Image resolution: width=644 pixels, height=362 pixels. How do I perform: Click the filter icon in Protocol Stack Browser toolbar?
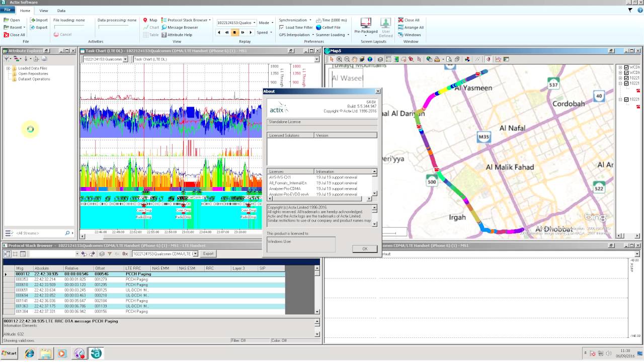(109, 253)
